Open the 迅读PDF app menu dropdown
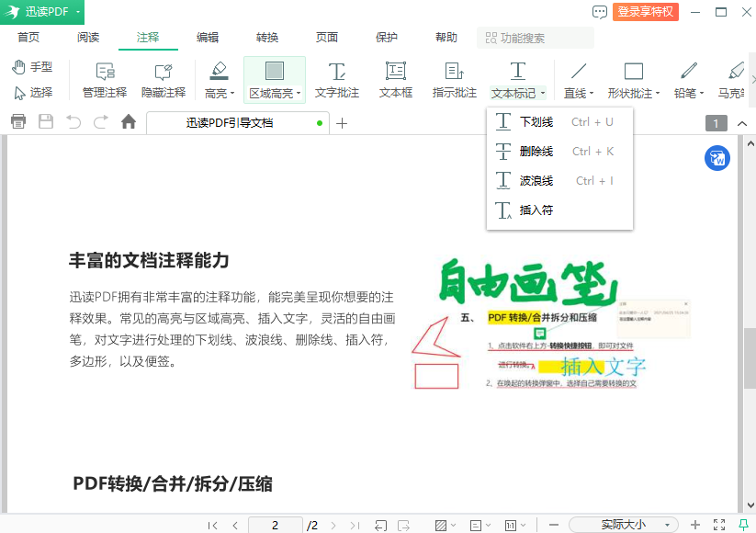 click(x=78, y=12)
